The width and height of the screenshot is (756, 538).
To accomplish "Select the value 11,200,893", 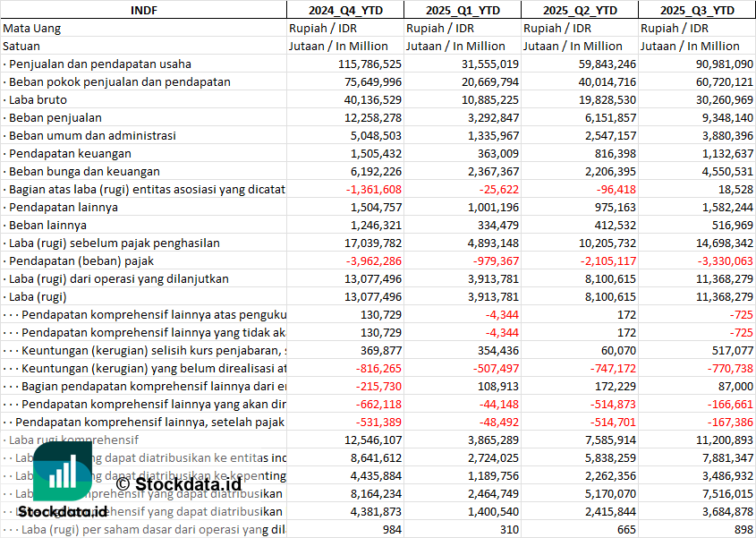I will click(725, 440).
